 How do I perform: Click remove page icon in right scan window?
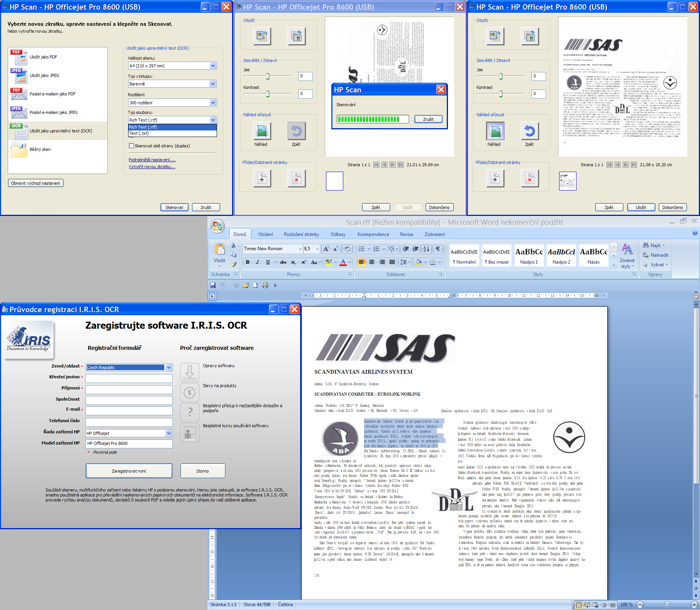530,179
